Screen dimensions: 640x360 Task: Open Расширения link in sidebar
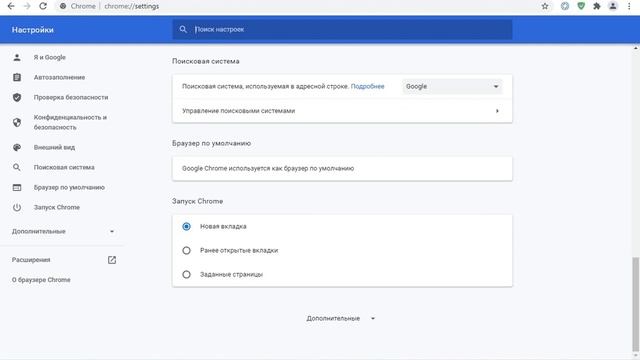tap(31, 260)
